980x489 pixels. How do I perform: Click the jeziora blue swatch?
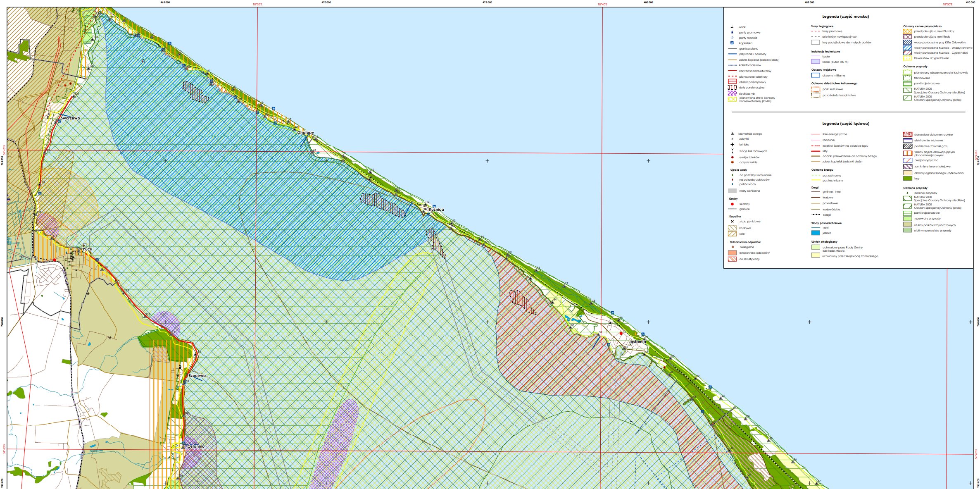point(816,233)
